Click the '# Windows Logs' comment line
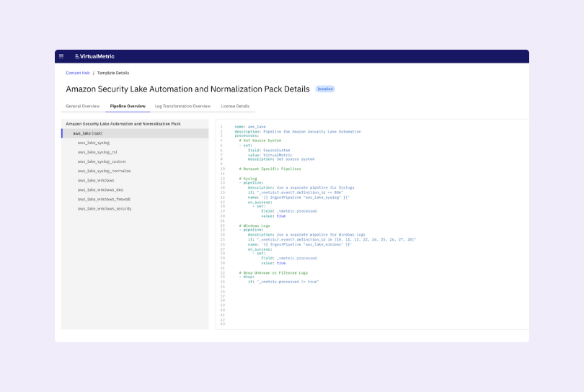 pyautogui.click(x=255, y=226)
